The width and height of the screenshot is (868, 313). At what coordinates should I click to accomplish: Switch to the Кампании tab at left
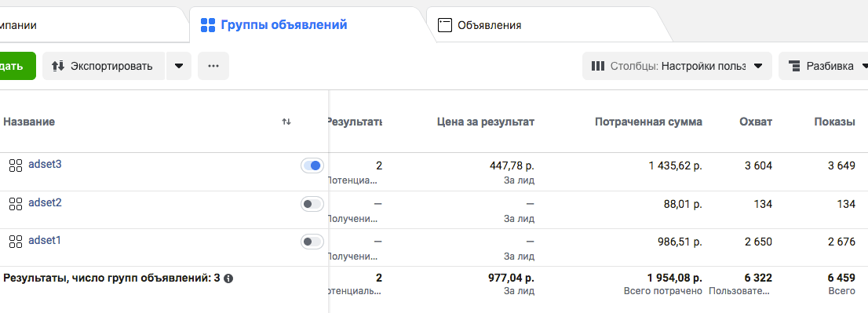18,25
